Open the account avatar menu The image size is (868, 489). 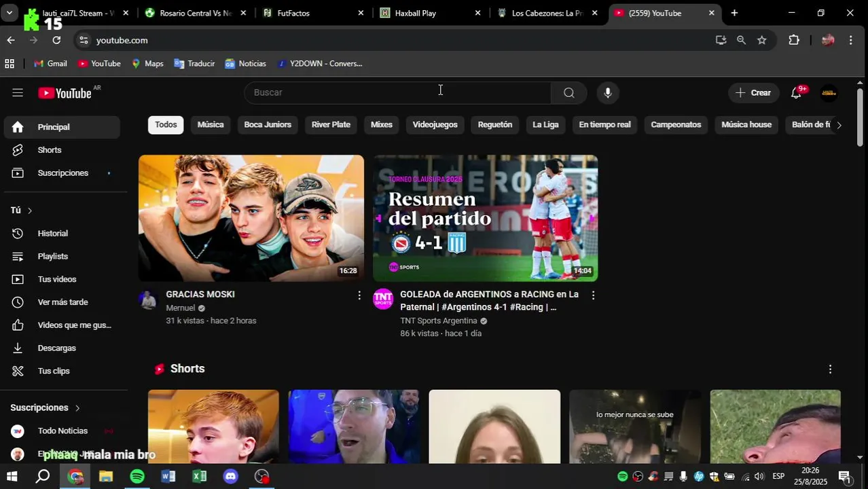click(x=829, y=93)
